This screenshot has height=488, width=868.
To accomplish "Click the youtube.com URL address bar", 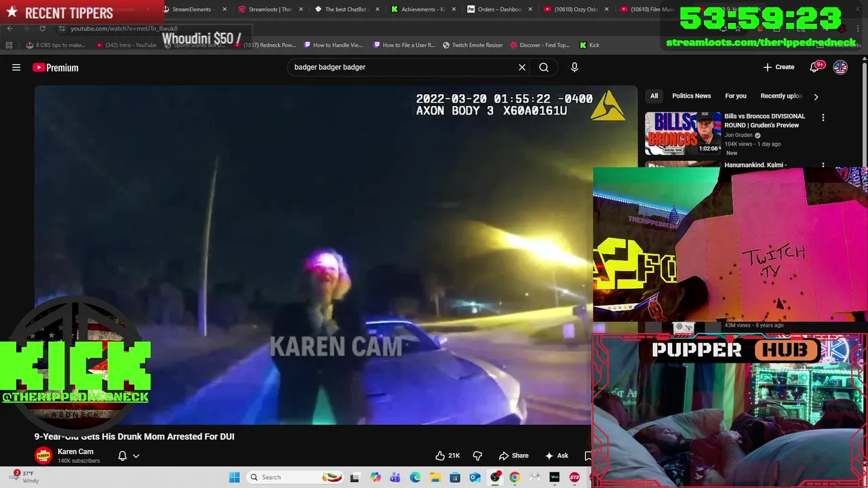I will [124, 28].
